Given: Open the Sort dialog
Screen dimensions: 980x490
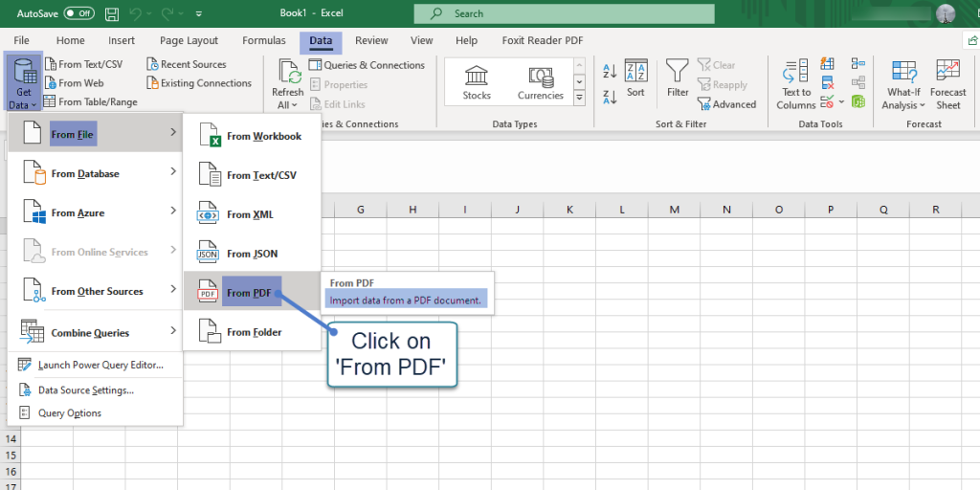Looking at the screenshot, I should tap(635, 78).
